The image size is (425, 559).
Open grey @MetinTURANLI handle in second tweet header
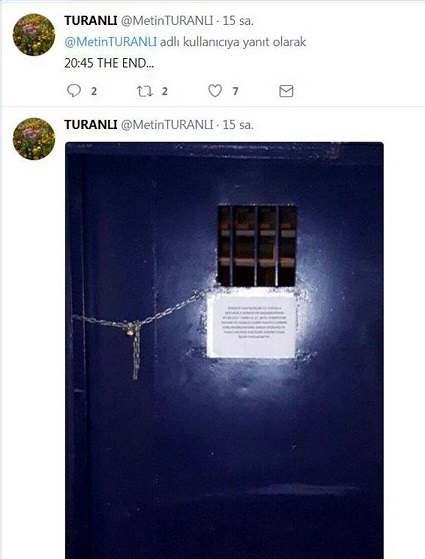click(167, 125)
